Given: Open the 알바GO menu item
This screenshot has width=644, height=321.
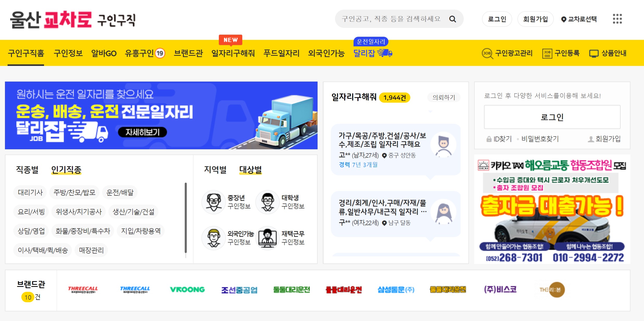Looking at the screenshot, I should click(104, 53).
